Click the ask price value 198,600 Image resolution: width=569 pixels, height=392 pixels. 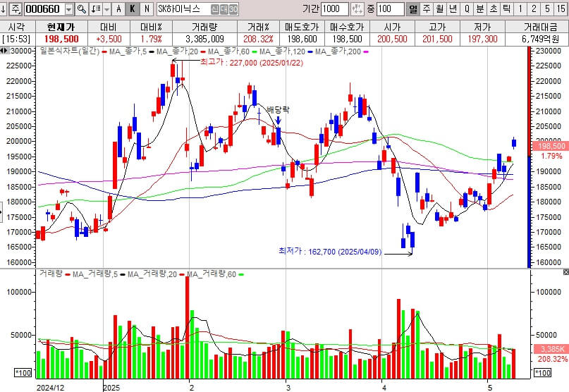pos(302,39)
